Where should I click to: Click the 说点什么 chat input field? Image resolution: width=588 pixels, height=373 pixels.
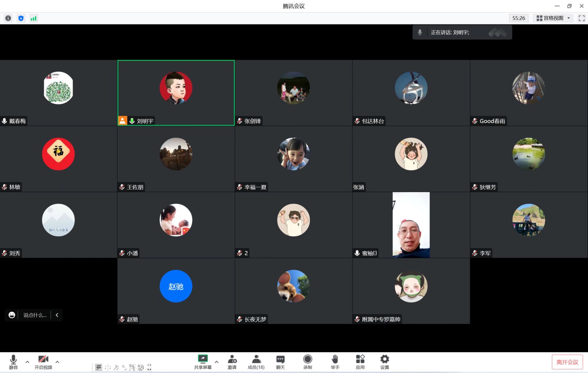35,315
